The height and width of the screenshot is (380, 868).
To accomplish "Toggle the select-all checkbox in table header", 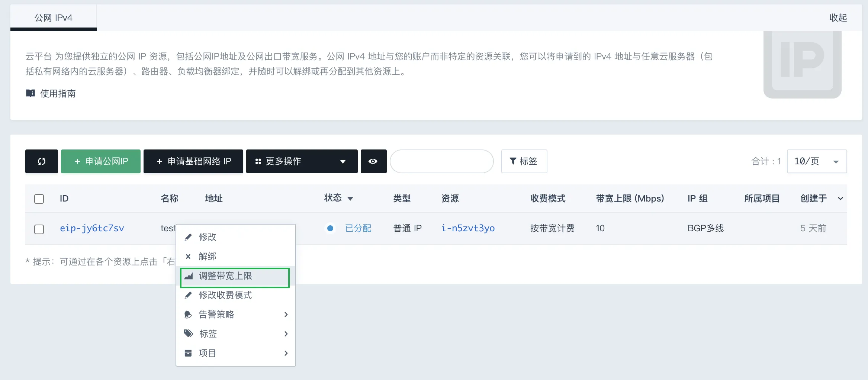I will (x=39, y=199).
